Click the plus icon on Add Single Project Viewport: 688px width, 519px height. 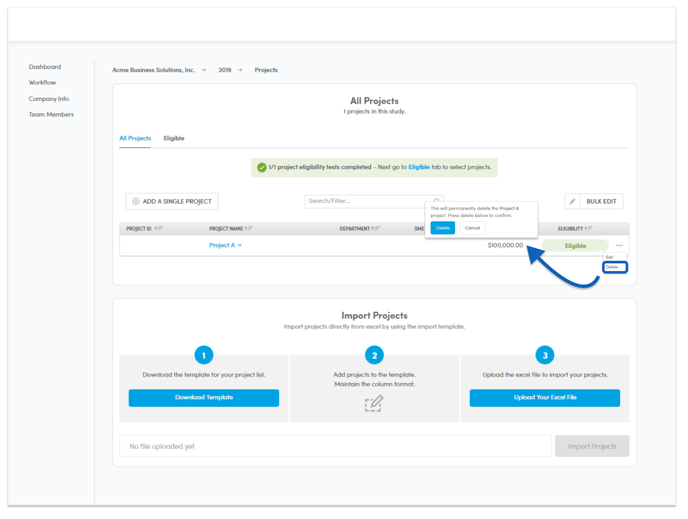[136, 201]
